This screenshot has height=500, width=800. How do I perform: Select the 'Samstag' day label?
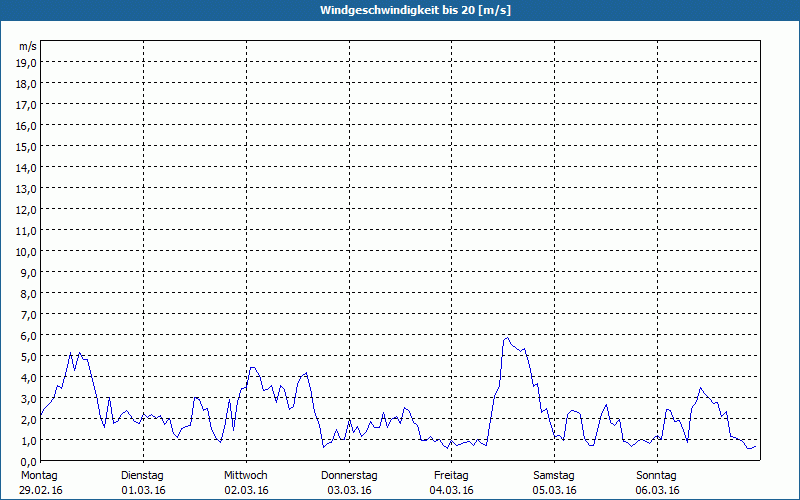pos(554,476)
